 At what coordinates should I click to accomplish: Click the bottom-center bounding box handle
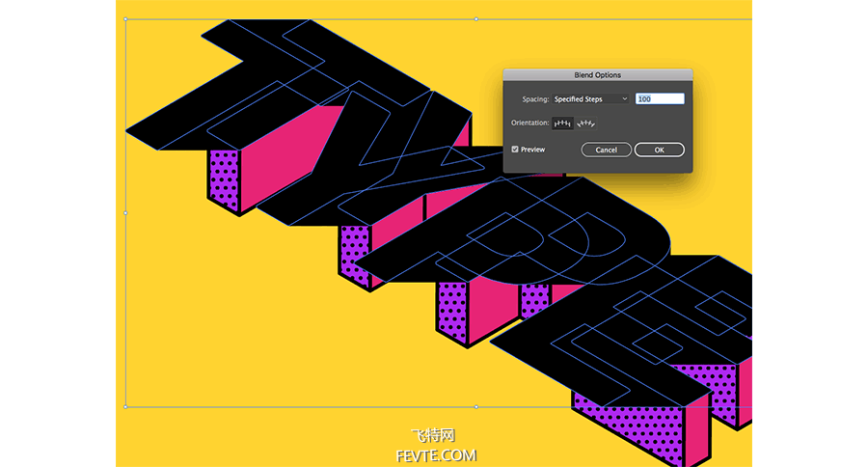[476, 406]
